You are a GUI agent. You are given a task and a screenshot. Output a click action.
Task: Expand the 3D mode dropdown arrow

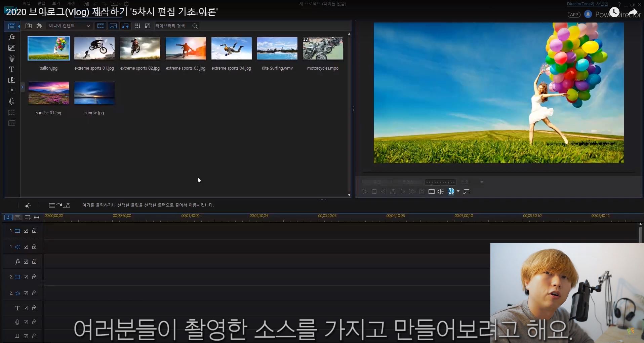458,192
